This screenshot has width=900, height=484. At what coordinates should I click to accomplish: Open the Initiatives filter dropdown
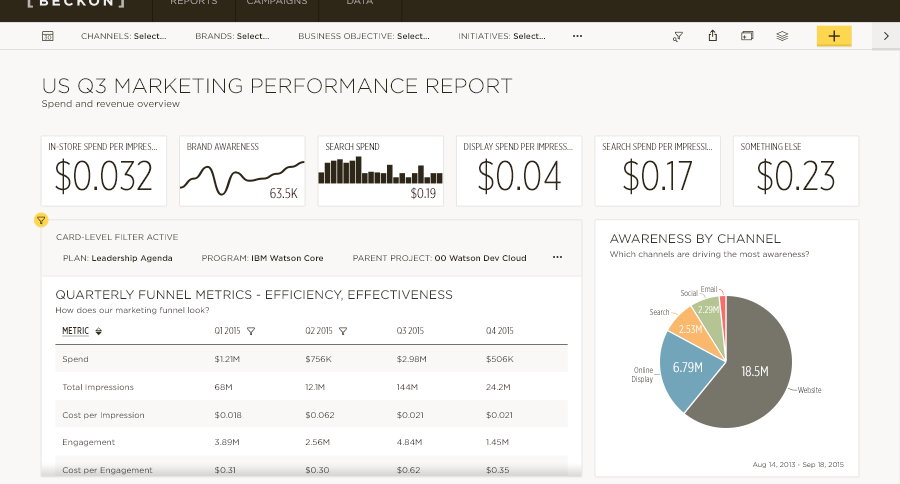pyautogui.click(x=502, y=36)
